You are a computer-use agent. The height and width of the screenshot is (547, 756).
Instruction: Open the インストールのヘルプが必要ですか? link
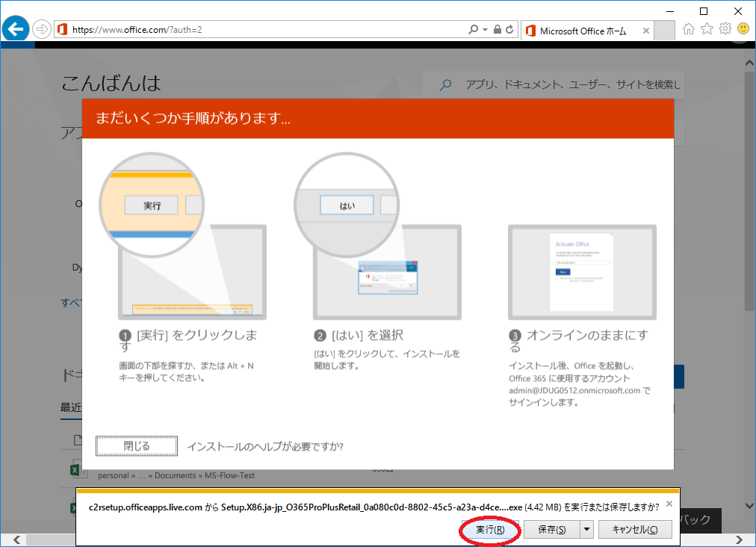(x=265, y=447)
